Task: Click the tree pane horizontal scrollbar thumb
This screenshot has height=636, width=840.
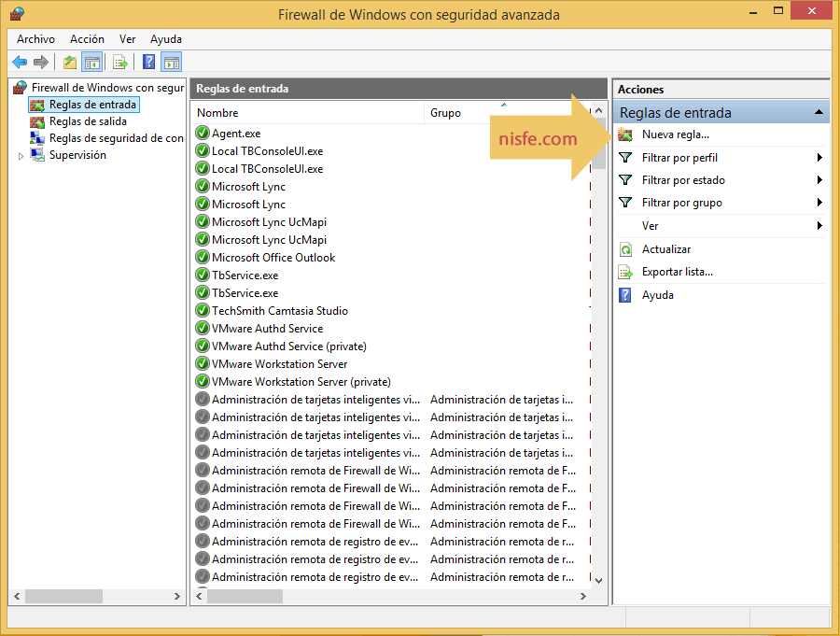Action: [63, 597]
